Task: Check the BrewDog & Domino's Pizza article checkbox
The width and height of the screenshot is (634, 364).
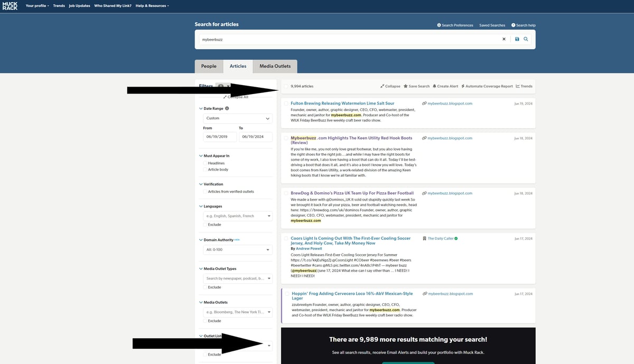Action: (286, 193)
